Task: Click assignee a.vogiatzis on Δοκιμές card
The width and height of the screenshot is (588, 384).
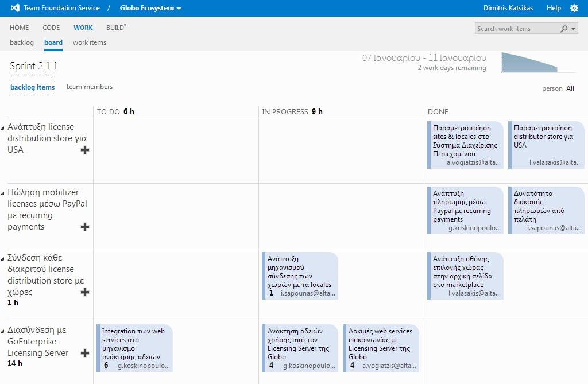Action: pyautogui.click(x=389, y=366)
